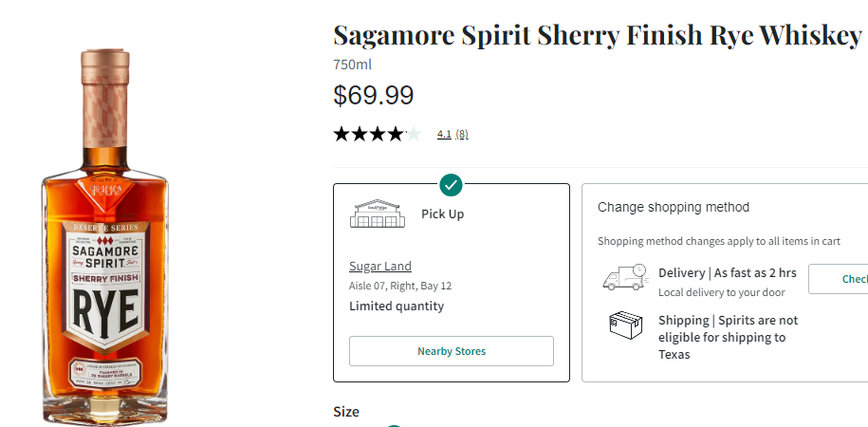Click the green checkmark badge on Pick Up card
Image resolution: width=868 pixels, height=427 pixels.
(452, 184)
